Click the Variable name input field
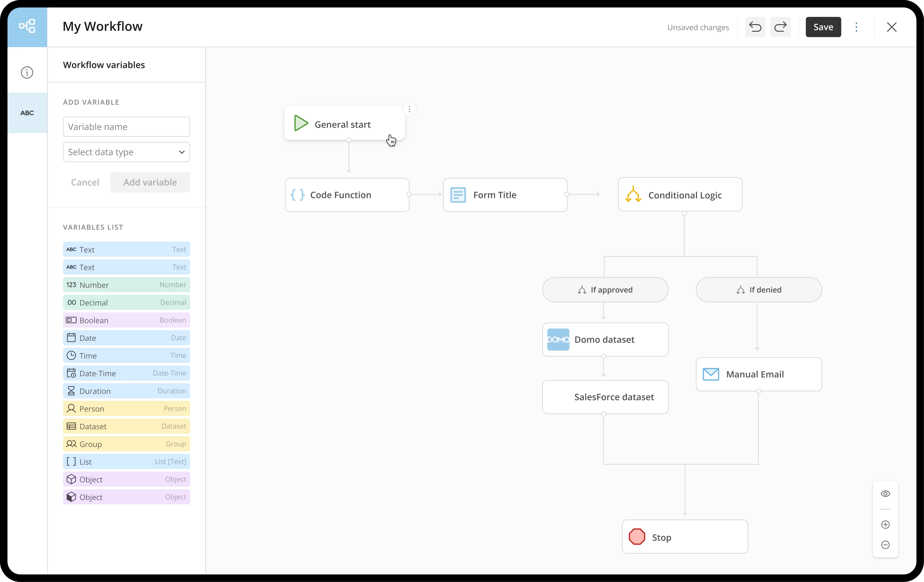This screenshot has height=582, width=924. [x=126, y=127]
